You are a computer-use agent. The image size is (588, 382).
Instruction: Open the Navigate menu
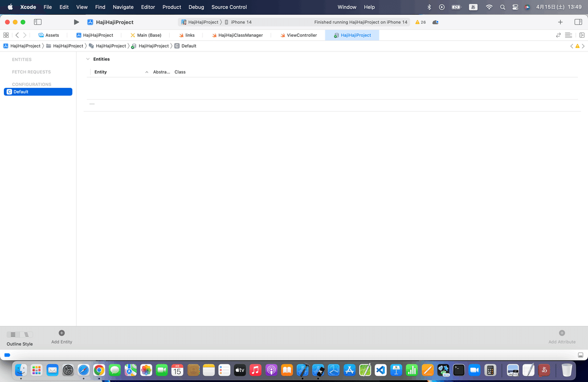123,7
